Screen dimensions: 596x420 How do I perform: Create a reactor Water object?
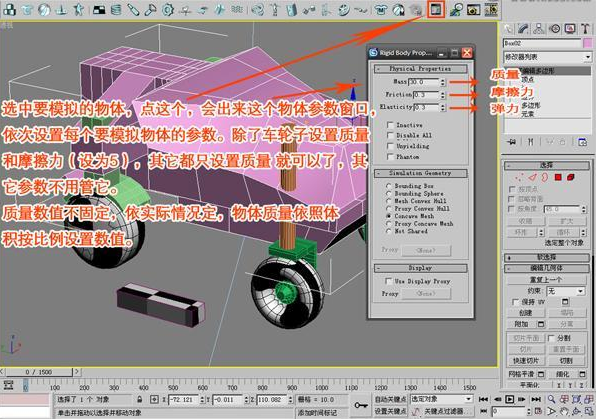pos(237,9)
